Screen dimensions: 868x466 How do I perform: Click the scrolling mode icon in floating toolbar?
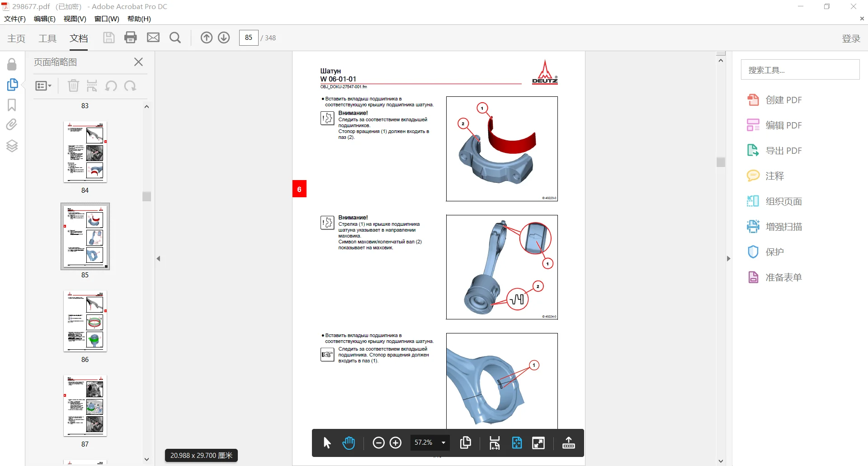(495, 443)
